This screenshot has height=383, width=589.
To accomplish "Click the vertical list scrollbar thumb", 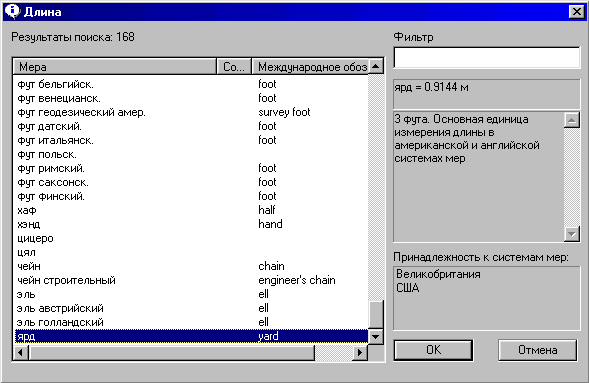I will [376, 315].
